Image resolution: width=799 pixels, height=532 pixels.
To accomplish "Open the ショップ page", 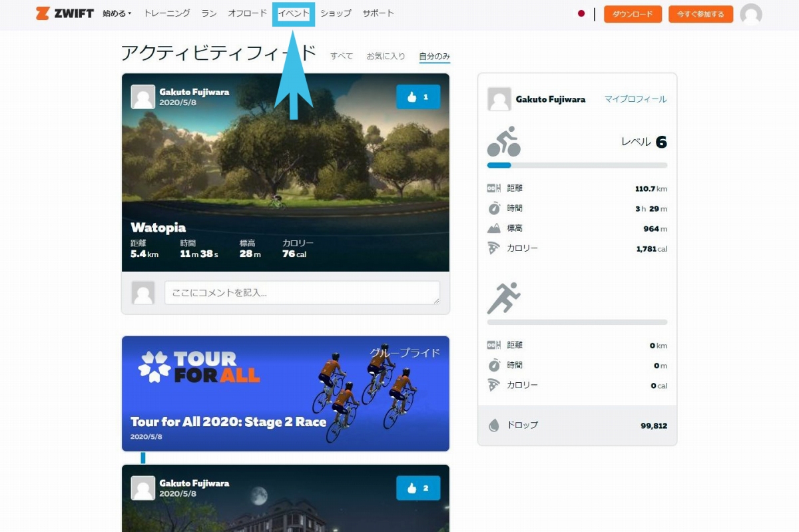I will (336, 13).
